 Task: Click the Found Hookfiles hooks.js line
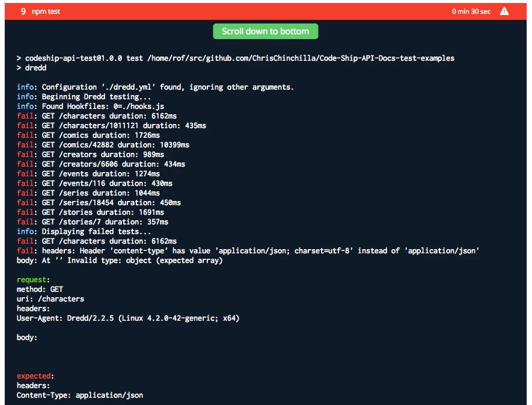tap(90, 107)
